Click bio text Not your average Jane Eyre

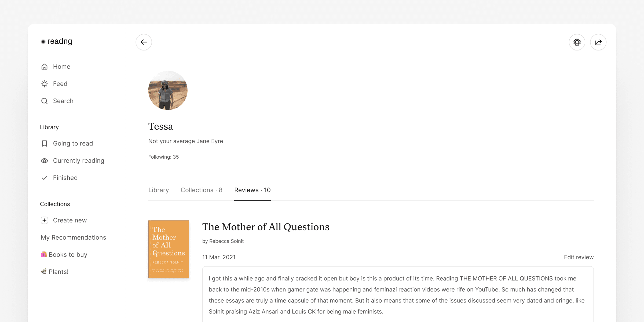186,141
